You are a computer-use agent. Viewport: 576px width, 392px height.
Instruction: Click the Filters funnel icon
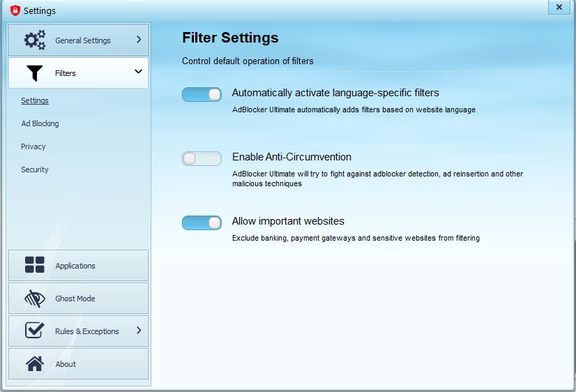coord(35,73)
